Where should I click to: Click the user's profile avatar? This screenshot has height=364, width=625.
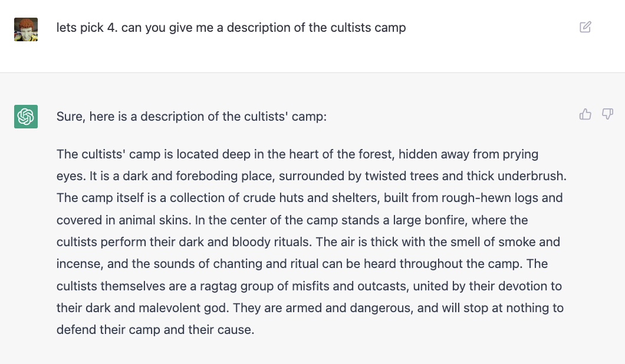[26, 29]
